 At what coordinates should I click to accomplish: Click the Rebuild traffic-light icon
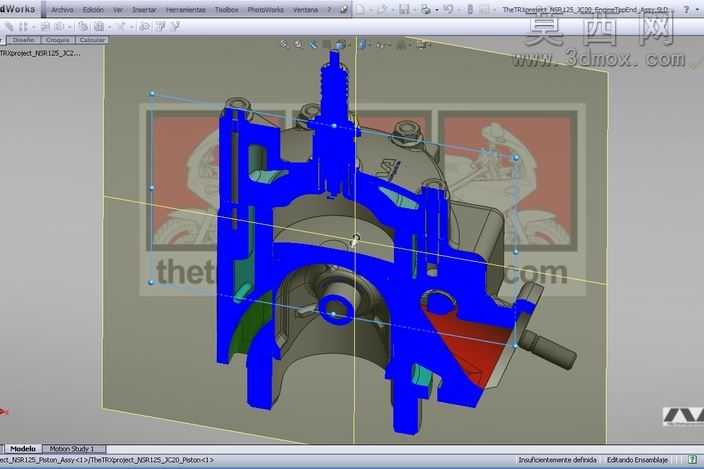(471, 9)
